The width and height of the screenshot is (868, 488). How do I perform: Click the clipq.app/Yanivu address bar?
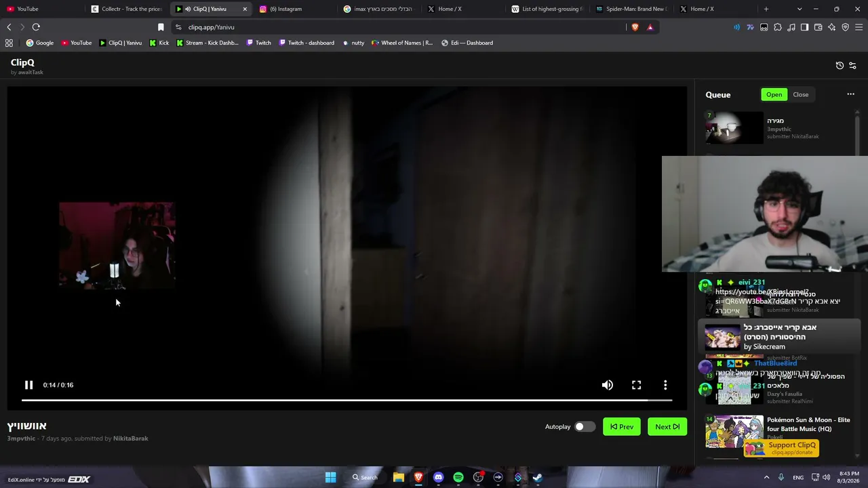[400, 27]
